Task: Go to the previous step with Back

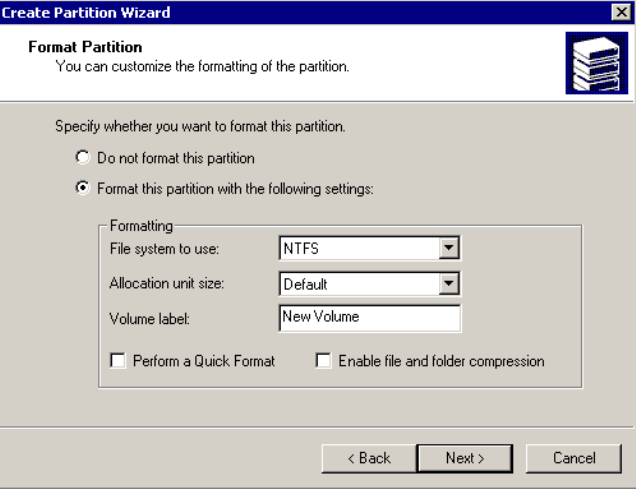Action: click(368, 458)
